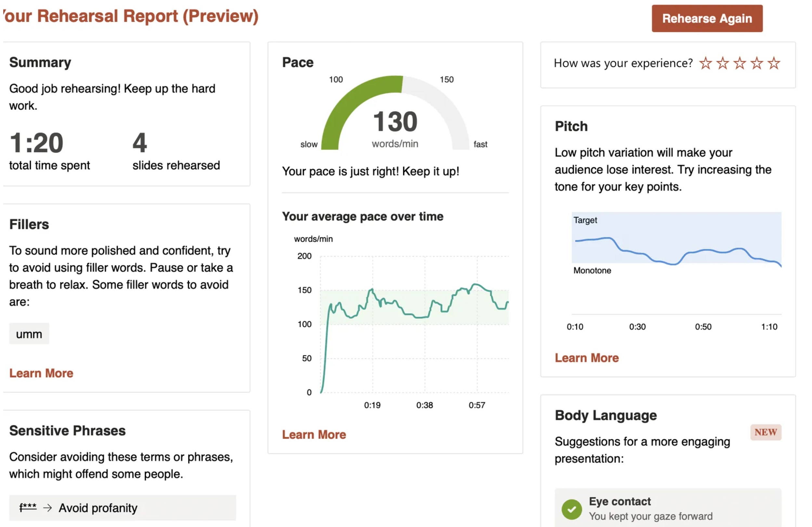The height and width of the screenshot is (527, 812).
Task: Open Learn More in Pitch card
Action: click(587, 358)
